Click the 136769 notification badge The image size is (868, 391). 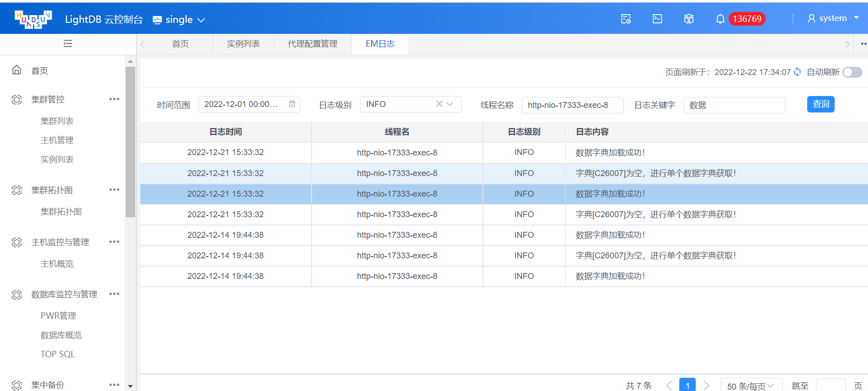click(747, 19)
